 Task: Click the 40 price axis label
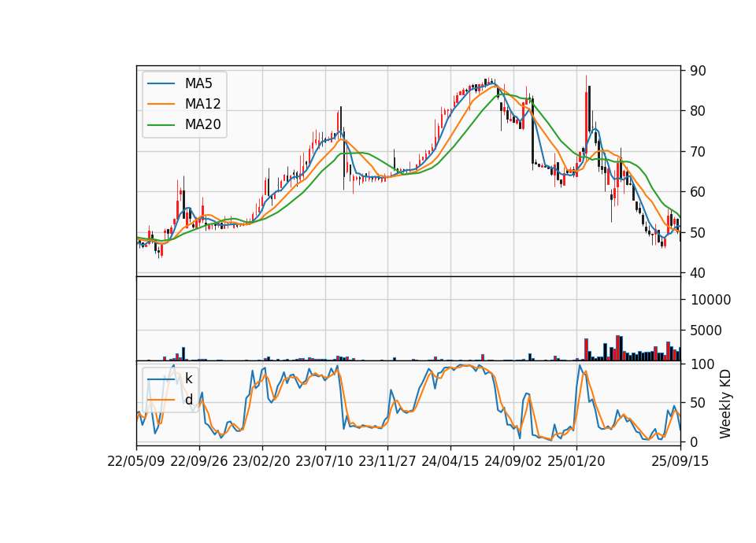[698, 273]
